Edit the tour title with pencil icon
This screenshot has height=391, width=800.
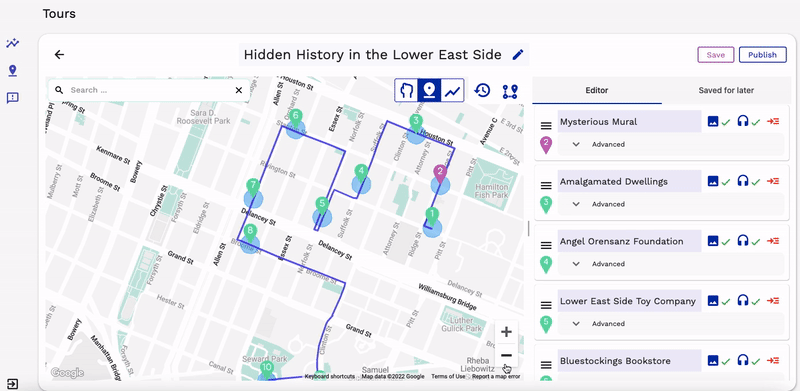(x=518, y=55)
